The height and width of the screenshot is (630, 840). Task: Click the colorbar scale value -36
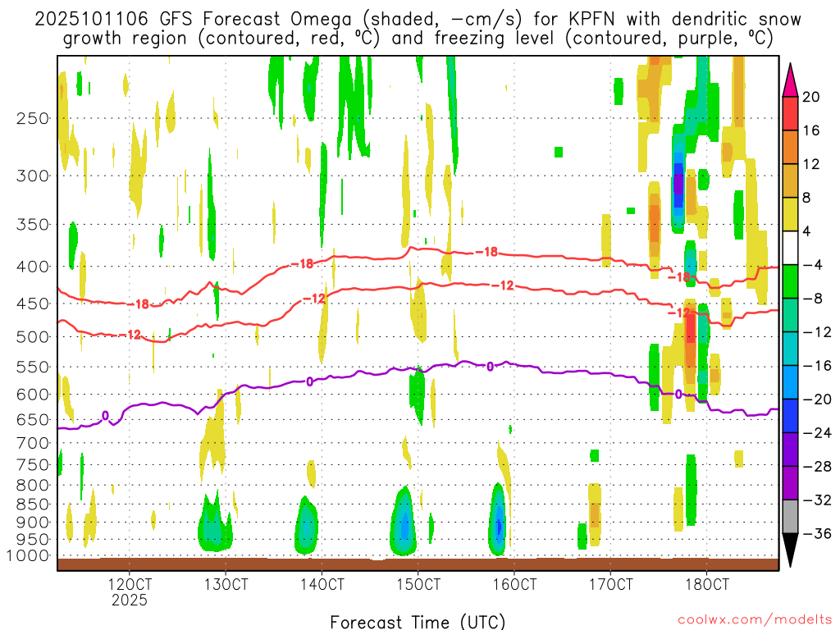[x=817, y=533]
